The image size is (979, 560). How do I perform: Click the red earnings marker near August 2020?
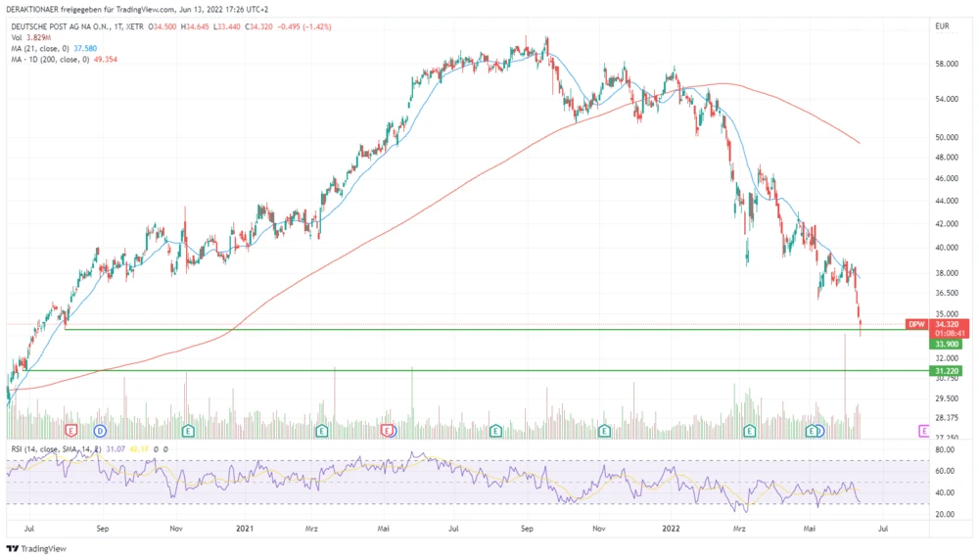(70, 430)
